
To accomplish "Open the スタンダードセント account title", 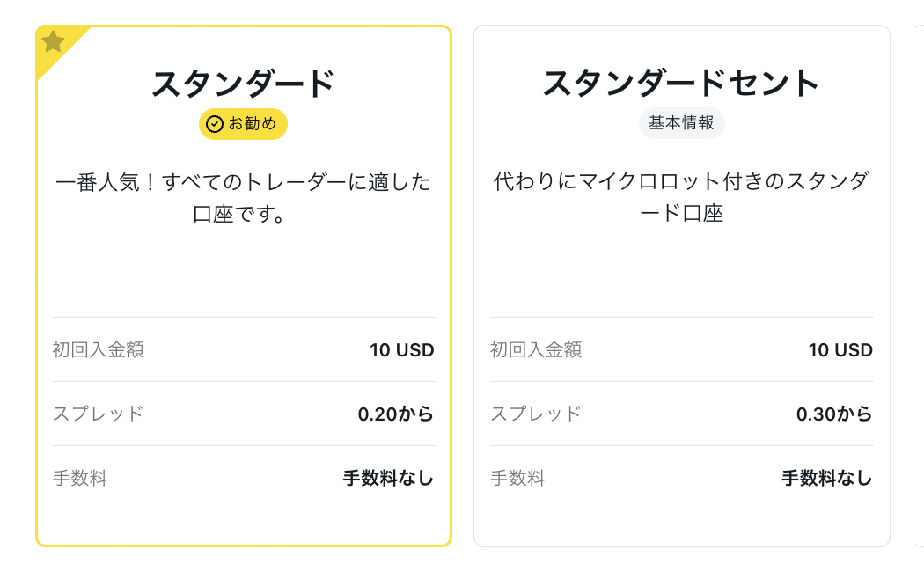I will pyautogui.click(x=681, y=83).
